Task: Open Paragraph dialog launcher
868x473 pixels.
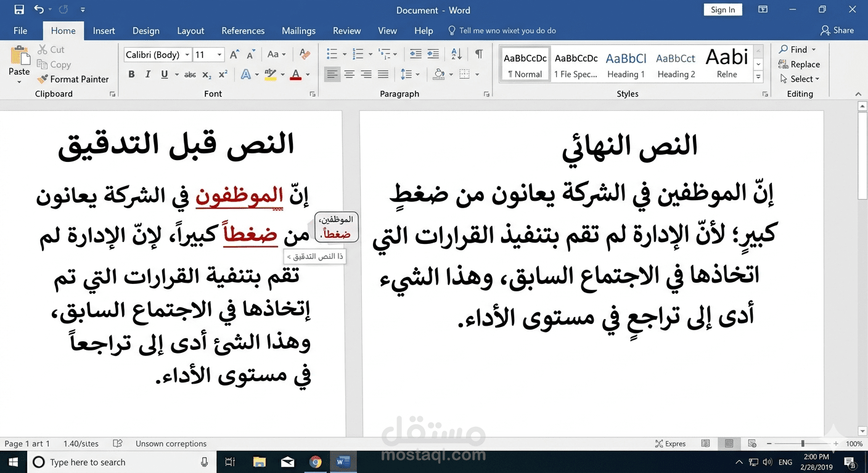Action: (x=487, y=94)
